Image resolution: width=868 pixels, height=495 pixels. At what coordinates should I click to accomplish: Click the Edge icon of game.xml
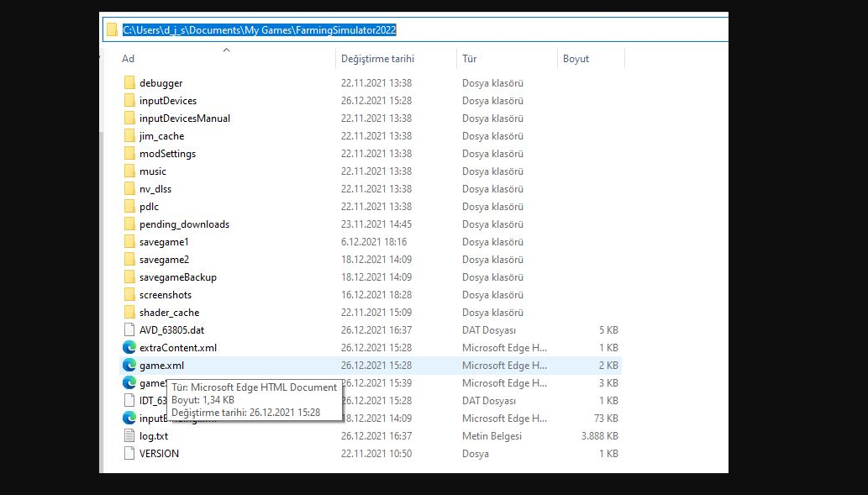coord(129,366)
